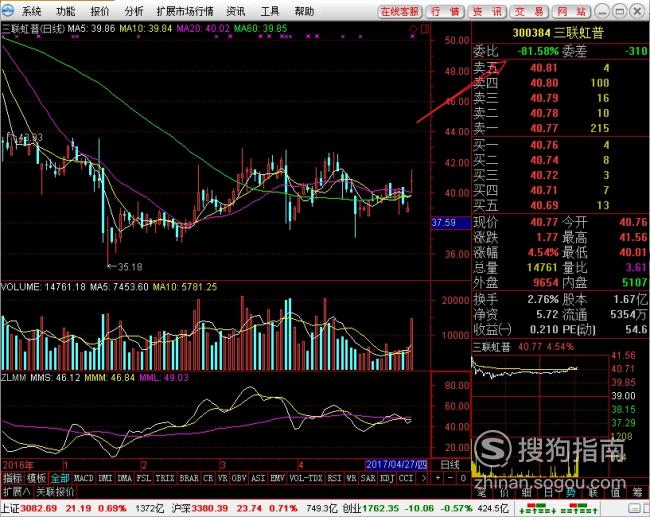Select the 筹 tab in quote panel
Screen dimensions: 650x517
click(638, 492)
